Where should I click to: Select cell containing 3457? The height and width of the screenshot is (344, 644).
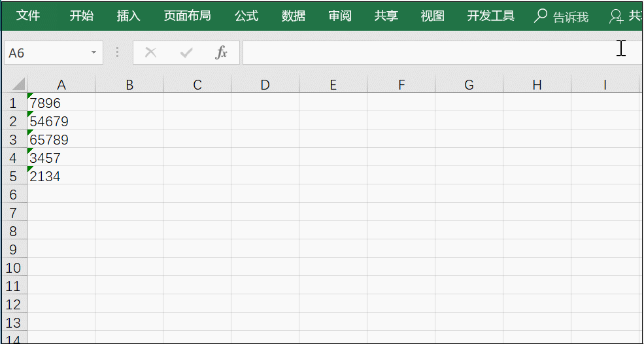pos(61,158)
